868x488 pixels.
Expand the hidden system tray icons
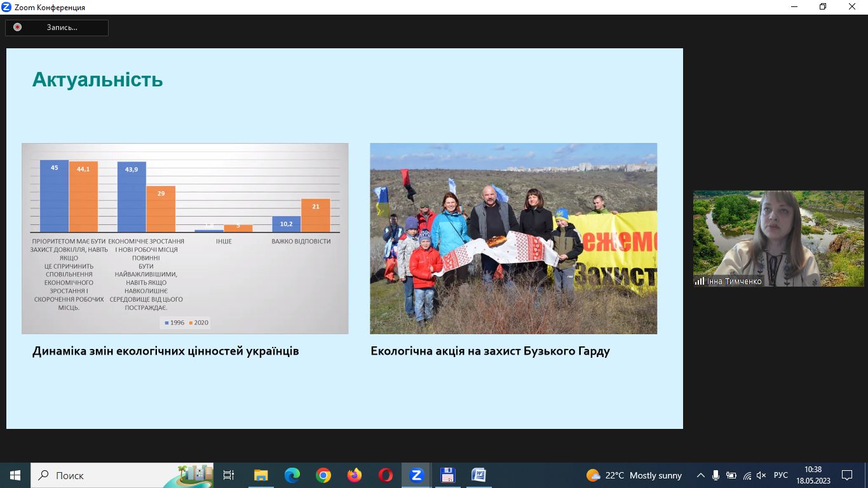(x=701, y=475)
